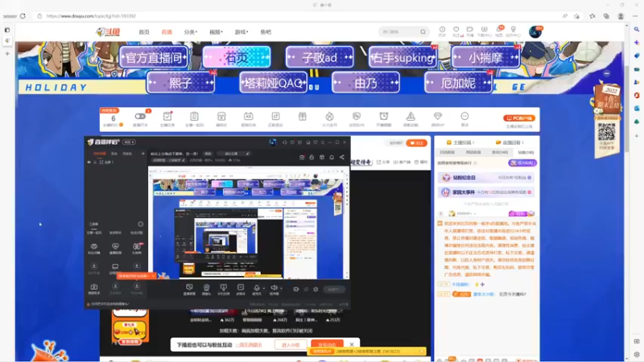Image resolution: width=644 pixels, height=362 pixels.
Task: Expand 直播回看 in the right panel
Action: [x=510, y=142]
